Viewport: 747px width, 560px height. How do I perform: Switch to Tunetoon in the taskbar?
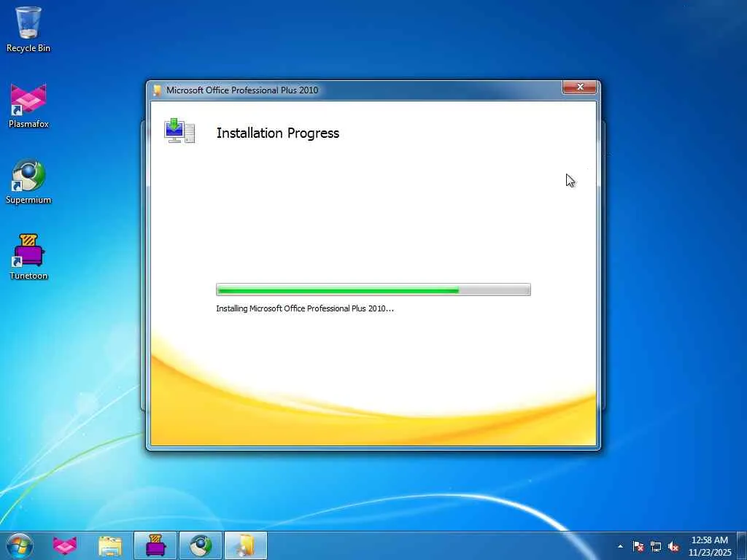click(155, 545)
